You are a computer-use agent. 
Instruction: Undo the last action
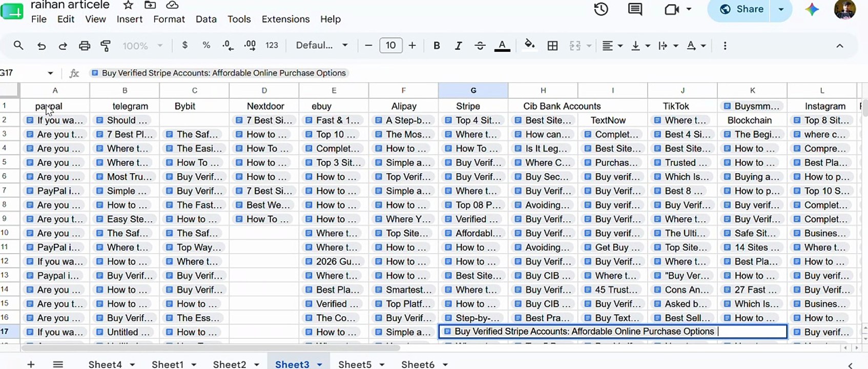[x=42, y=46]
